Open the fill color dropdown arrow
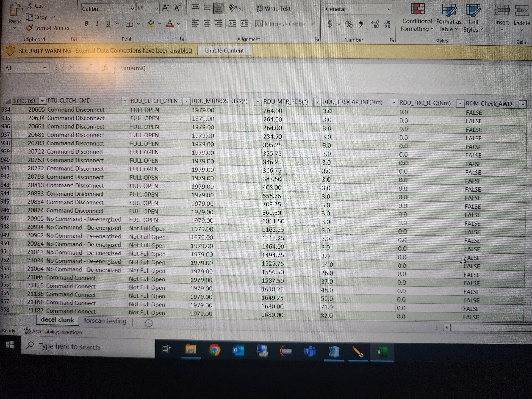Image resolution: width=532 pixels, height=399 pixels. pyautogui.click(x=159, y=24)
